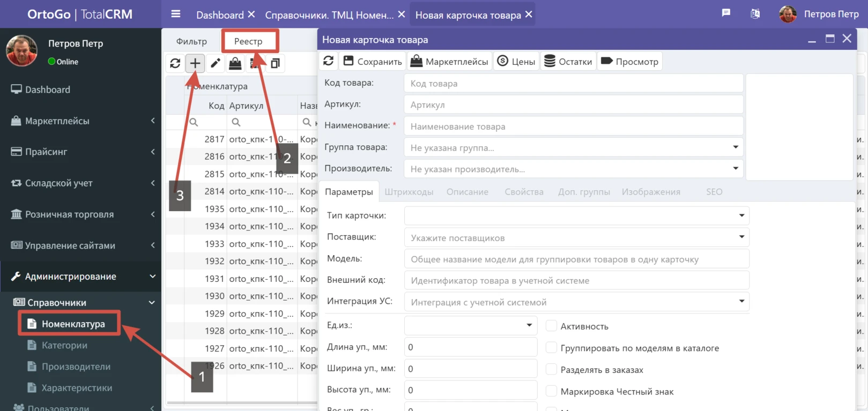Click the Цены button
Screen dimensions: 868x411
point(516,61)
